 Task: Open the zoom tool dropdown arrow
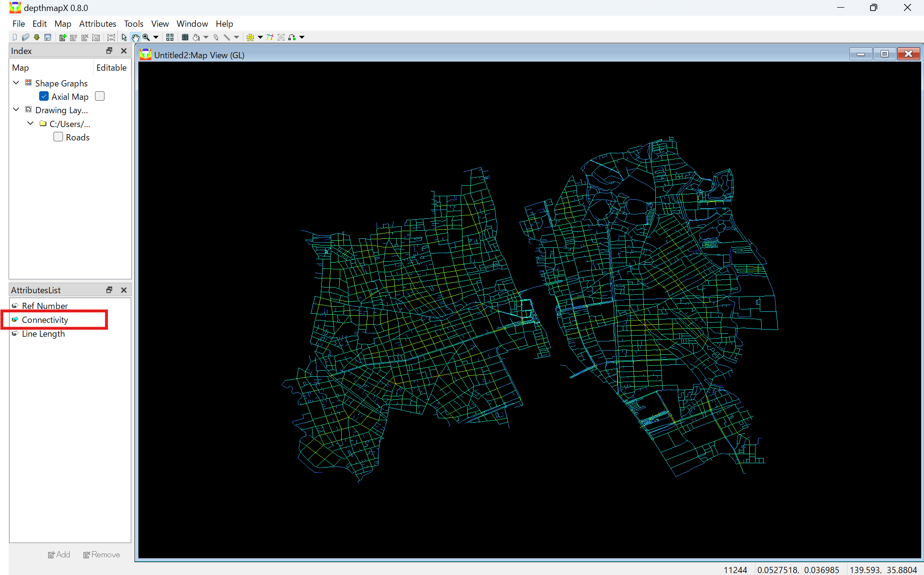pyautogui.click(x=156, y=37)
